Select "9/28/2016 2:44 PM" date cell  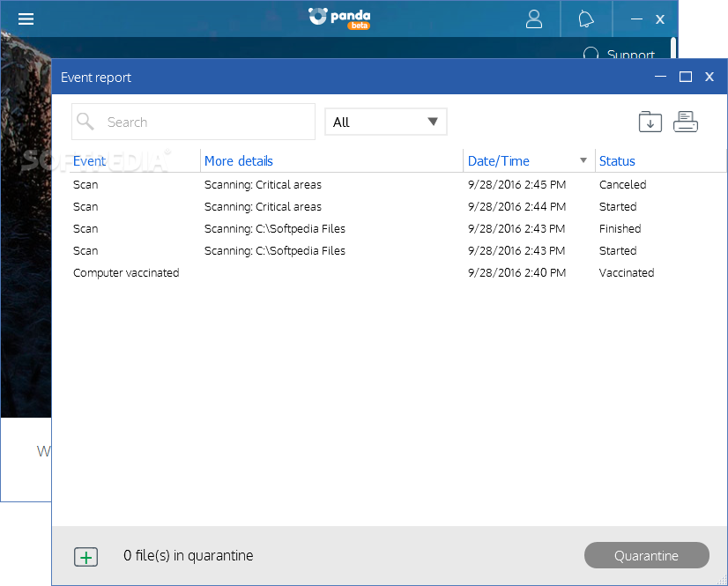[x=516, y=206]
